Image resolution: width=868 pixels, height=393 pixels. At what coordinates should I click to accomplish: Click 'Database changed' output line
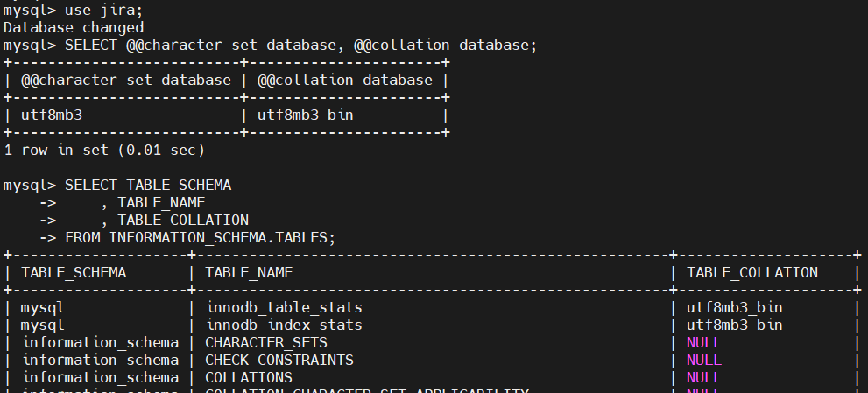click(x=73, y=28)
